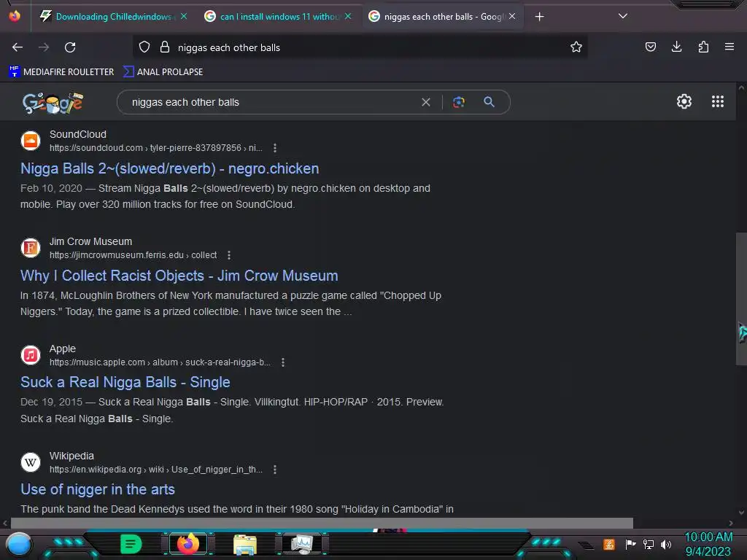Open Google quick settings gear
The image size is (747, 560).
(x=684, y=101)
